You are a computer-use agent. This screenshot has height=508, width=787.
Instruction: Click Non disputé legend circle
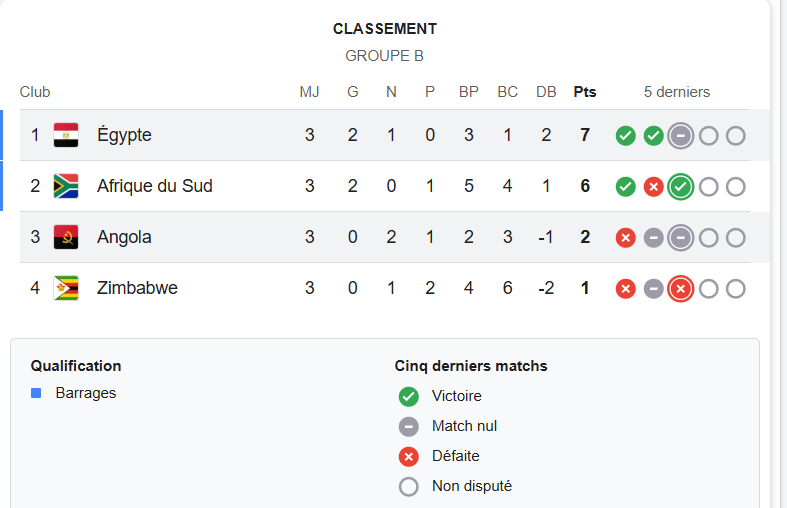click(408, 487)
